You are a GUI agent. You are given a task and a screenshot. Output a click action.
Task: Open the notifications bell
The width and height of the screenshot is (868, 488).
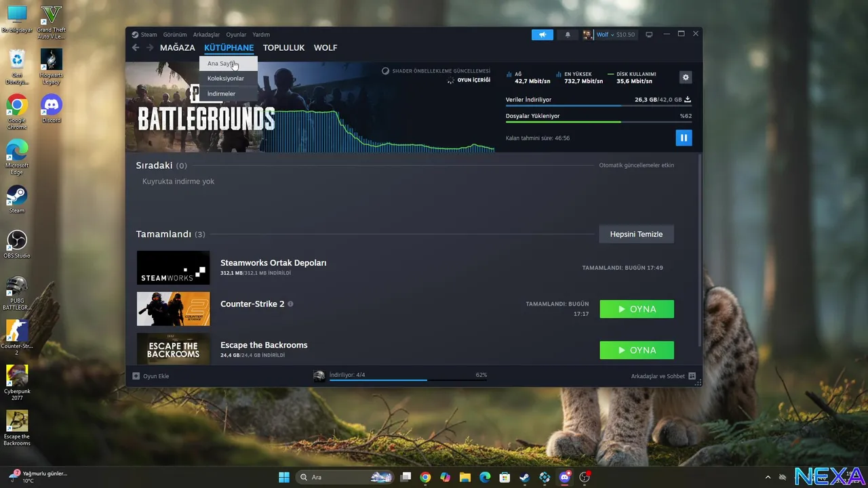click(568, 35)
